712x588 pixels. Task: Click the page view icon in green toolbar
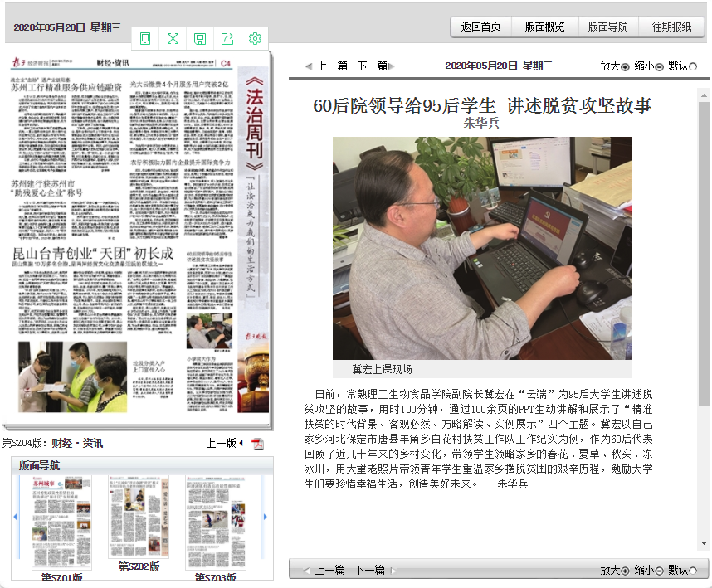tap(145, 39)
